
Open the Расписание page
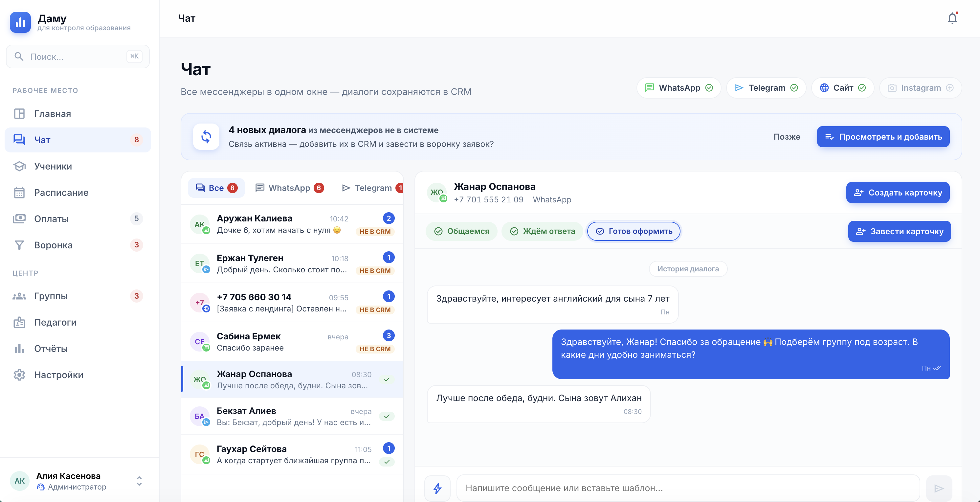[78, 193]
